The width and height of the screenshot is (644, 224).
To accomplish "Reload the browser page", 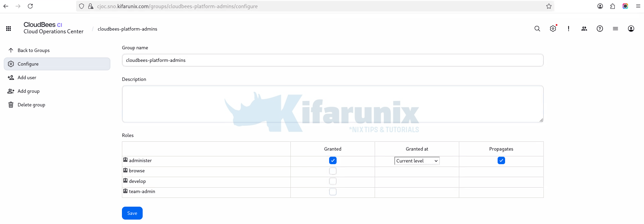I will point(30,6).
